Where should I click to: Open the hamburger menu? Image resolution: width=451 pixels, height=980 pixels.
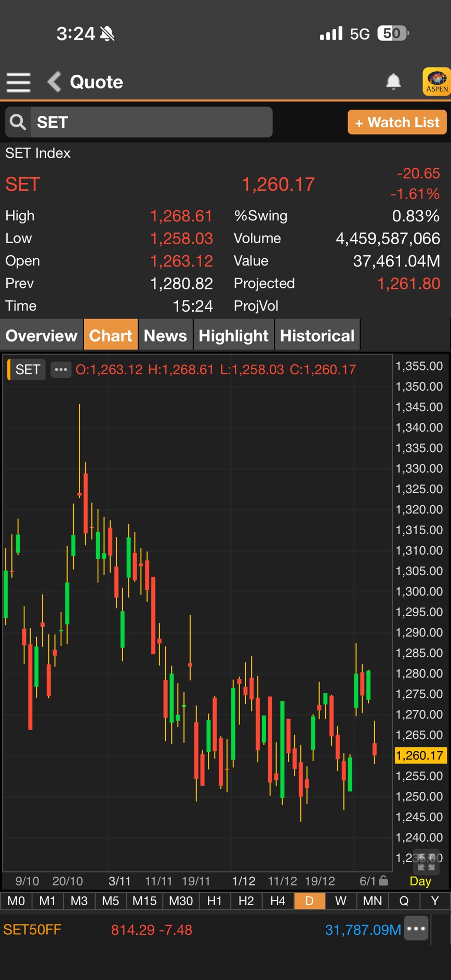tap(18, 82)
